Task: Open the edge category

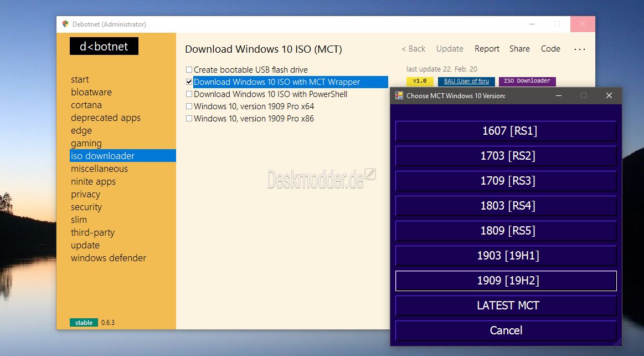Action: pos(81,130)
